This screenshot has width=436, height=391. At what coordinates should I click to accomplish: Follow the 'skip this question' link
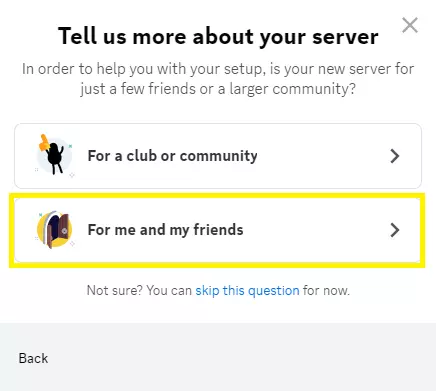(x=247, y=291)
